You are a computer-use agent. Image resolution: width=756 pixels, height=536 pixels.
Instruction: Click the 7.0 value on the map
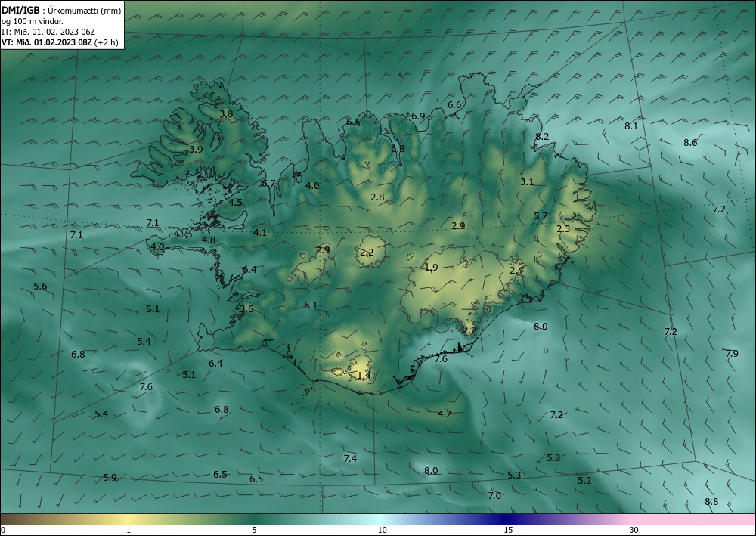point(494,495)
